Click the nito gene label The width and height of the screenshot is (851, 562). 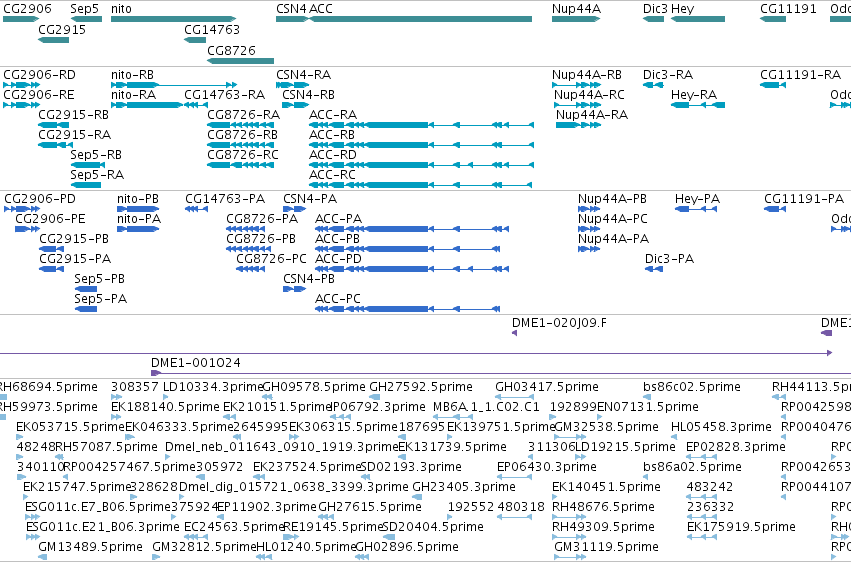pyautogui.click(x=121, y=9)
